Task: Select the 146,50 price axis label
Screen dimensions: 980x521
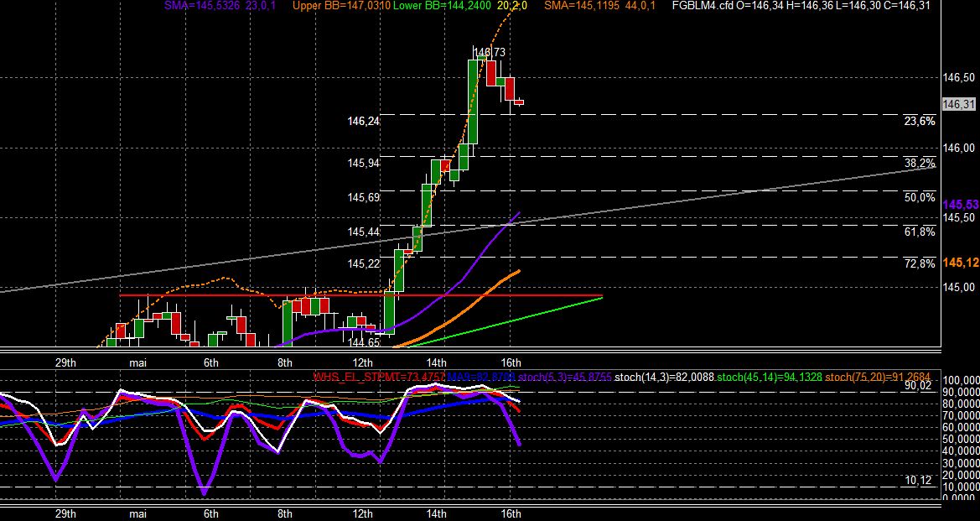Action: (x=959, y=77)
